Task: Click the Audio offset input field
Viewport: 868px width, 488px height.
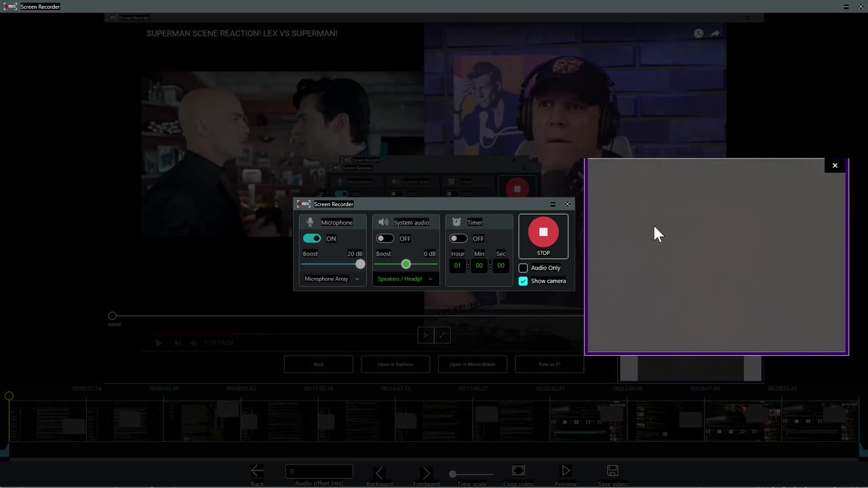Action: [x=319, y=471]
